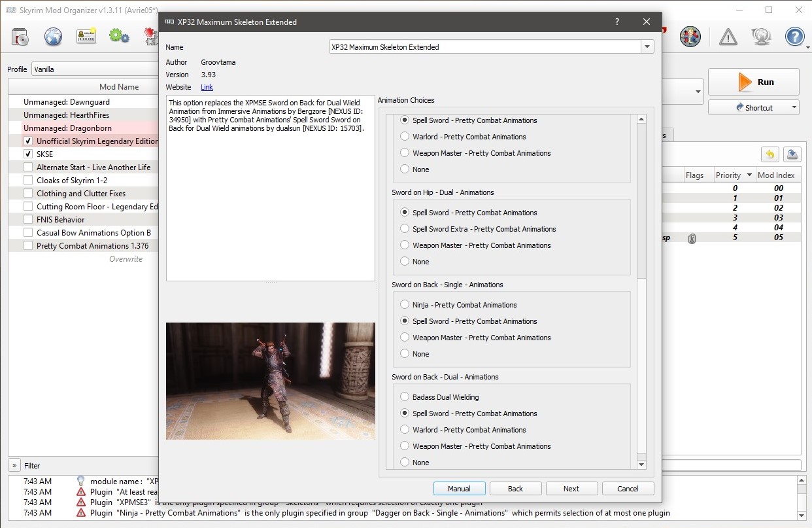Click the orange Run button

tap(754, 82)
